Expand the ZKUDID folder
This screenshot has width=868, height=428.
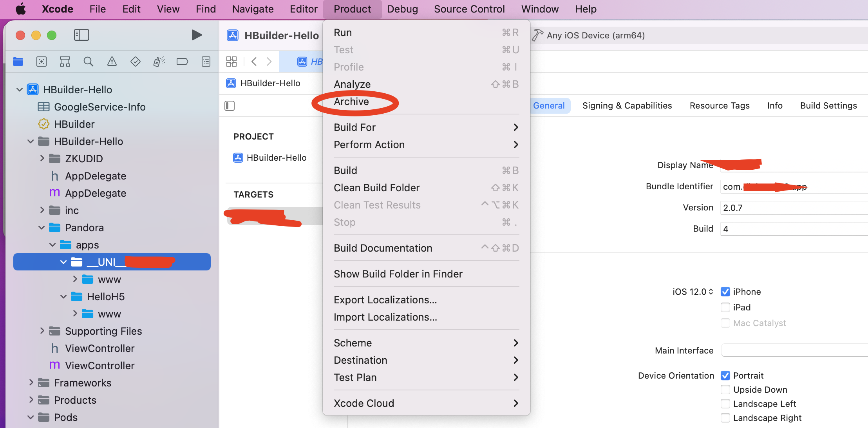click(42, 158)
